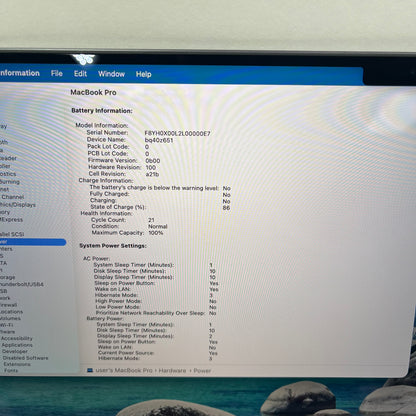
Task: Select NVMExpress in the sidebar
Action: pos(12,220)
